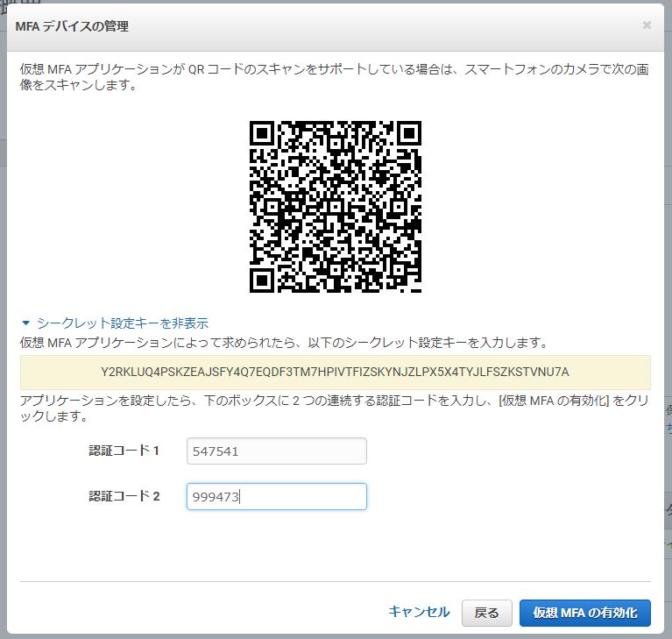Image resolution: width=672 pixels, height=639 pixels.
Task: Click the MFA デバイスの管理 dialog title
Action: 72,26
